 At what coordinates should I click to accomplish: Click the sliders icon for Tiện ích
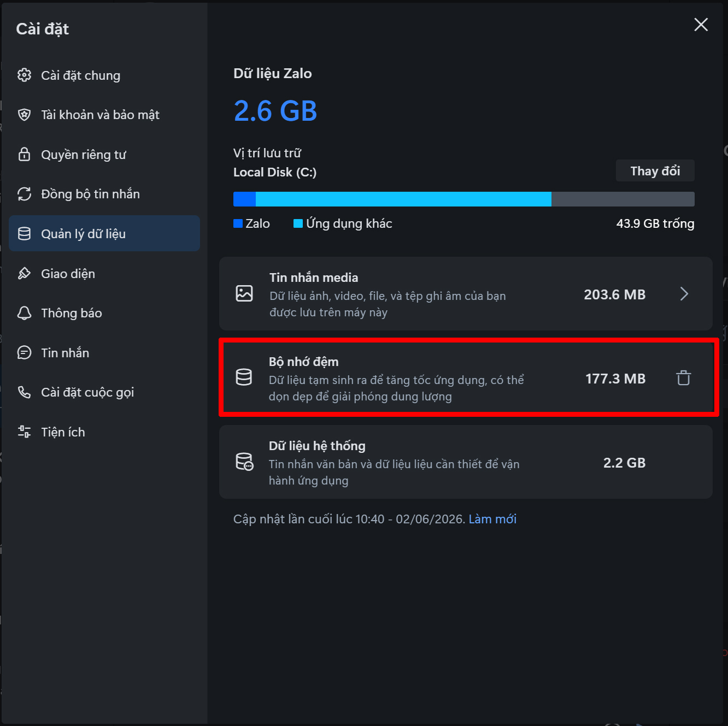pyautogui.click(x=24, y=432)
